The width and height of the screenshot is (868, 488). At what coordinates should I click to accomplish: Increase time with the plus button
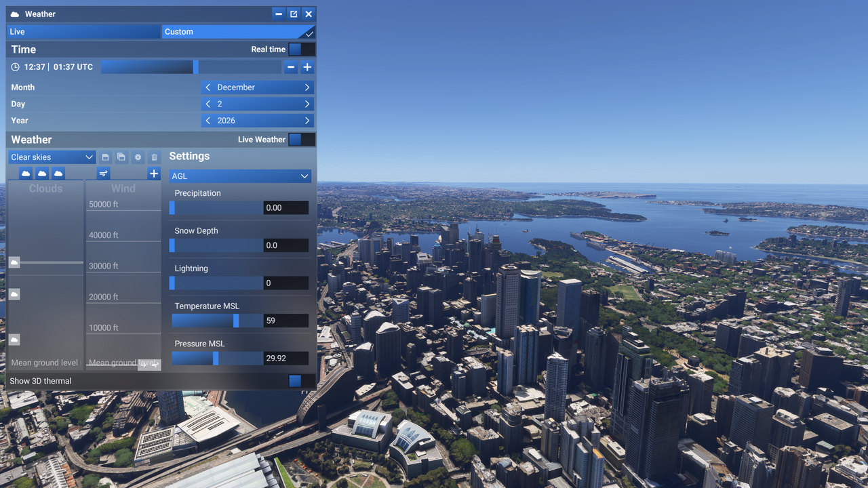pos(307,67)
